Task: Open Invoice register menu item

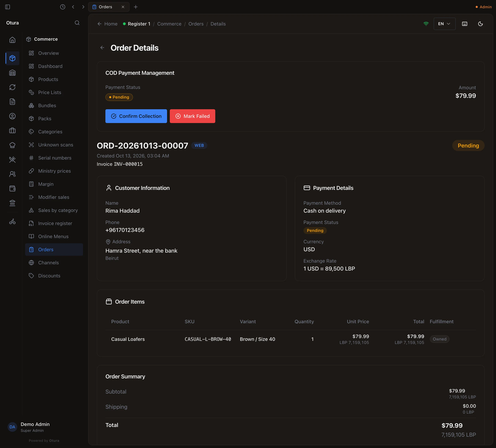Action: pos(54,223)
